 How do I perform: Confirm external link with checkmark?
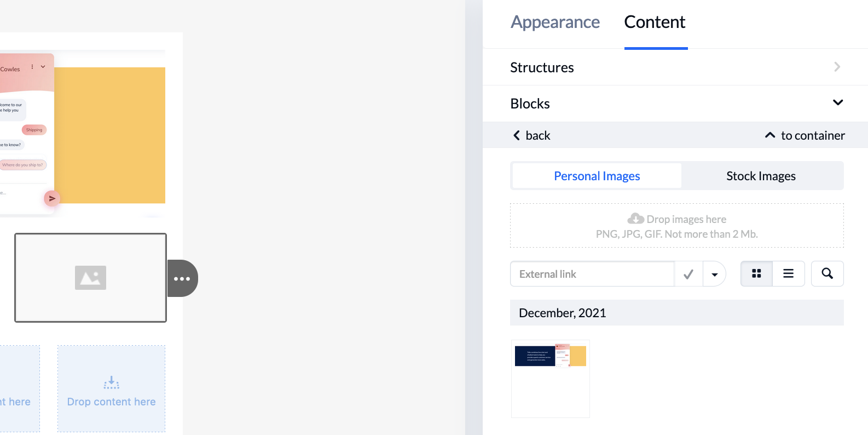[688, 274]
